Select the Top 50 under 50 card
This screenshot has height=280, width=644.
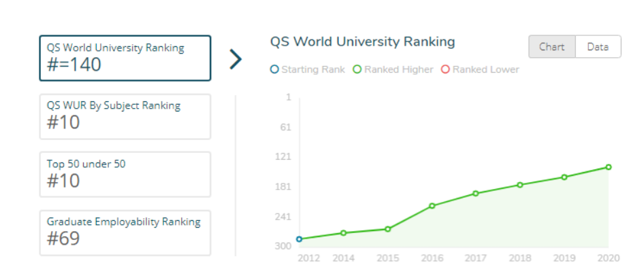pos(125,174)
